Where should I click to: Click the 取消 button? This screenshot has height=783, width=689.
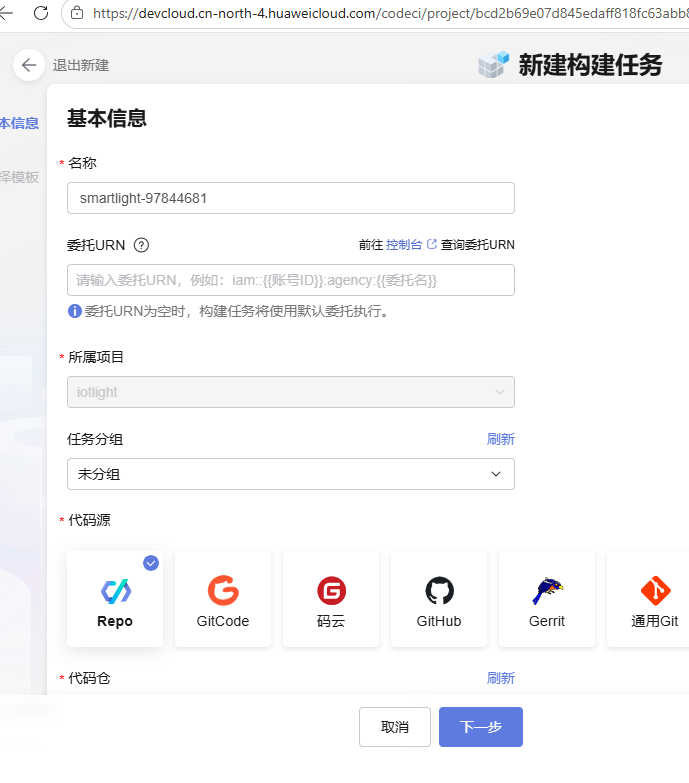(394, 727)
